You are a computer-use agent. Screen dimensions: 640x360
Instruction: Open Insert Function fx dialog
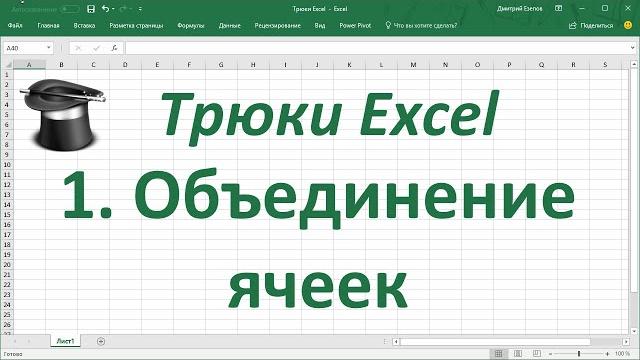pos(114,48)
